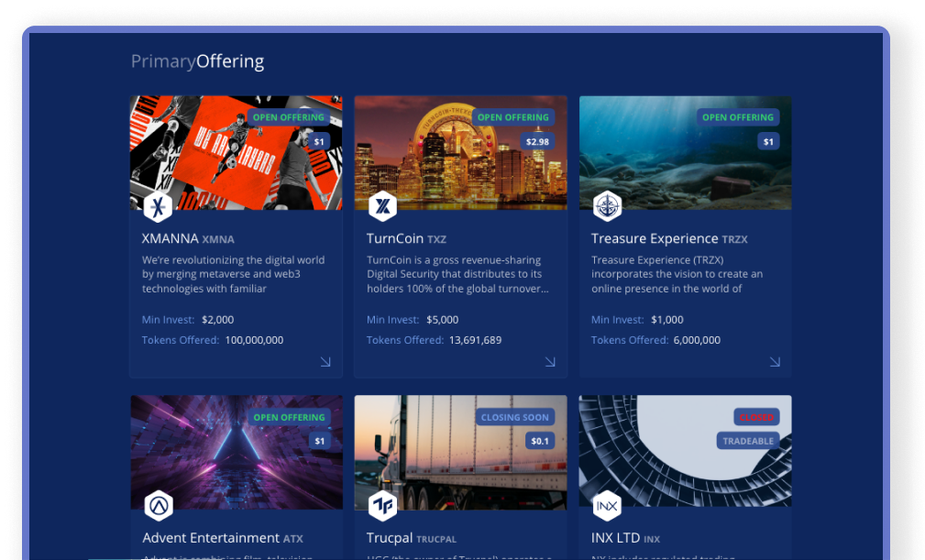The image size is (925, 560).
Task: Click the Open Offering badge on XMANNA
Action: 289,117
